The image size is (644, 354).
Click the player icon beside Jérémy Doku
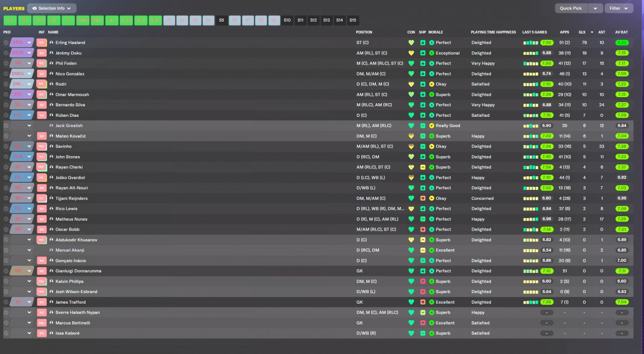pos(51,53)
